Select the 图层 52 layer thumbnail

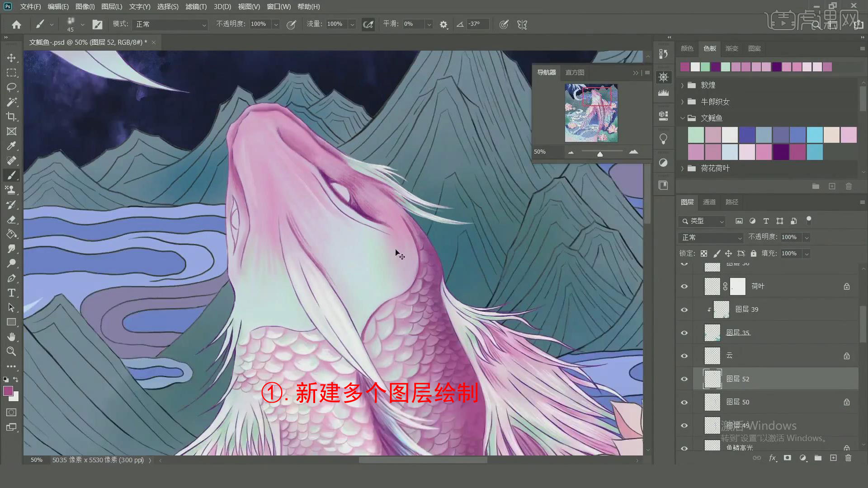click(x=712, y=379)
